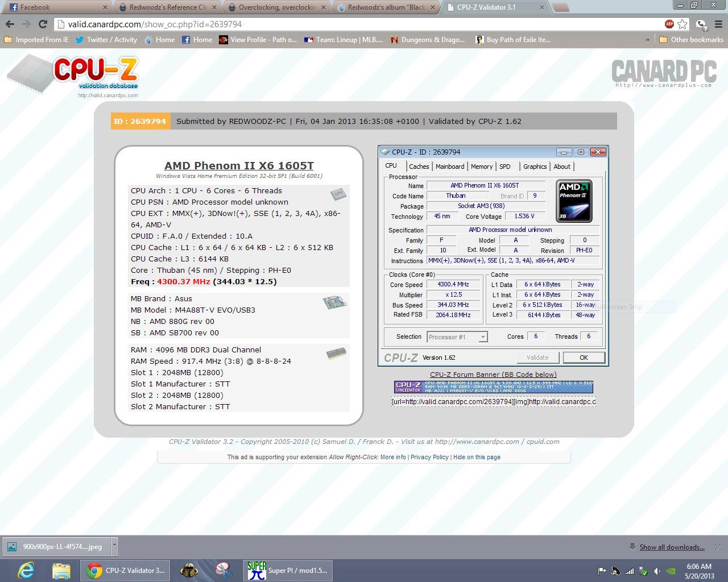
Task: Click Hide on this page link
Action: click(477, 457)
